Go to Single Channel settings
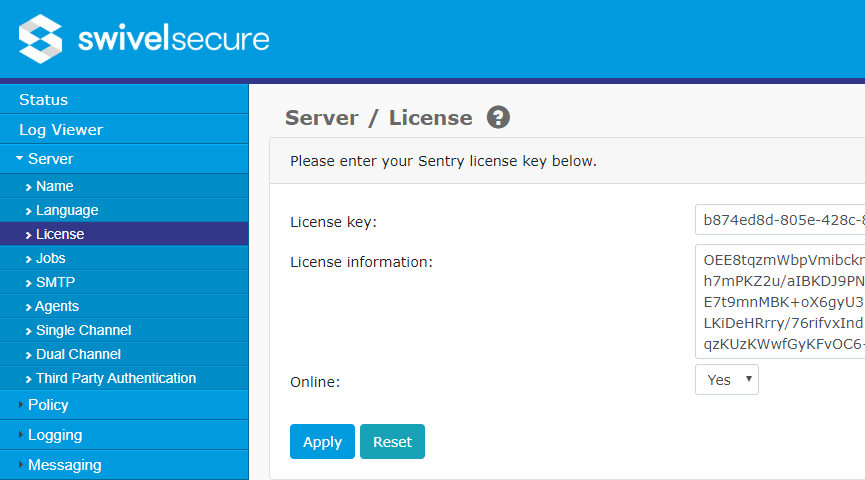Image resolution: width=865 pixels, height=480 pixels. click(x=124, y=330)
